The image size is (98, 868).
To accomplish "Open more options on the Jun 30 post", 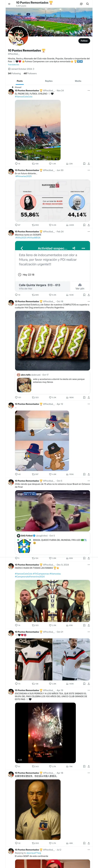I will (89, 170).
